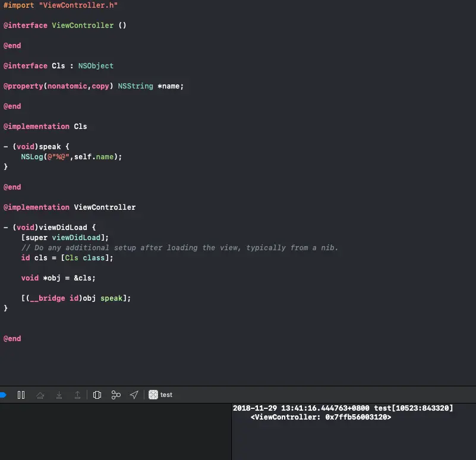
Task: Click the 'id cls = [Cls class];' line
Action: (67, 258)
